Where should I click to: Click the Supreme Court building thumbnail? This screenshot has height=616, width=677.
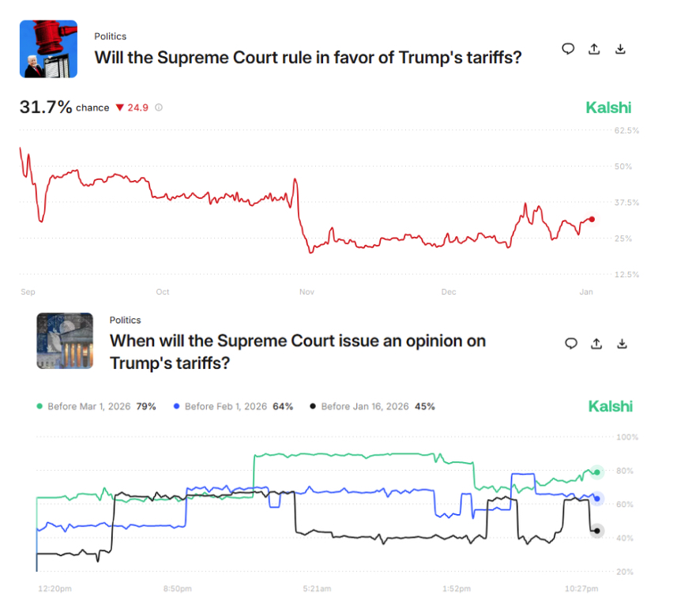[65, 341]
